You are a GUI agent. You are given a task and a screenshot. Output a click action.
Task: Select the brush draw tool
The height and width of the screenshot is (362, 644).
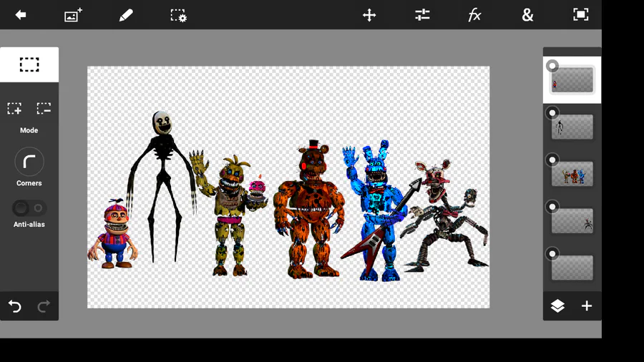[x=126, y=15]
